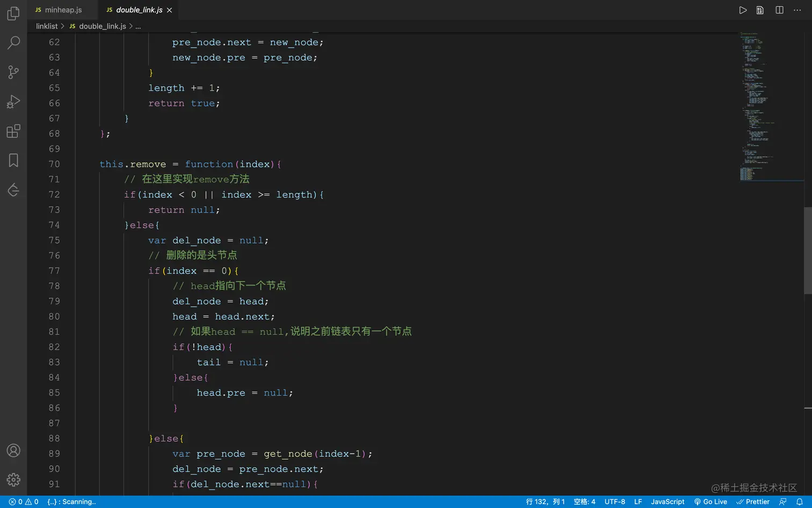This screenshot has width=812, height=508.
Task: Click the 'length += 1;' code line
Action: pos(184,88)
